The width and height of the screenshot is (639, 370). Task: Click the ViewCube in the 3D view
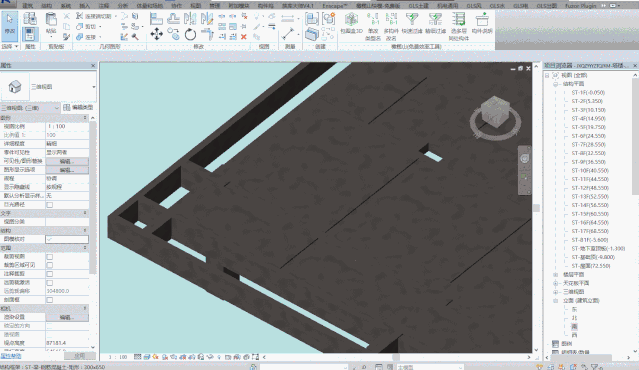click(x=495, y=116)
